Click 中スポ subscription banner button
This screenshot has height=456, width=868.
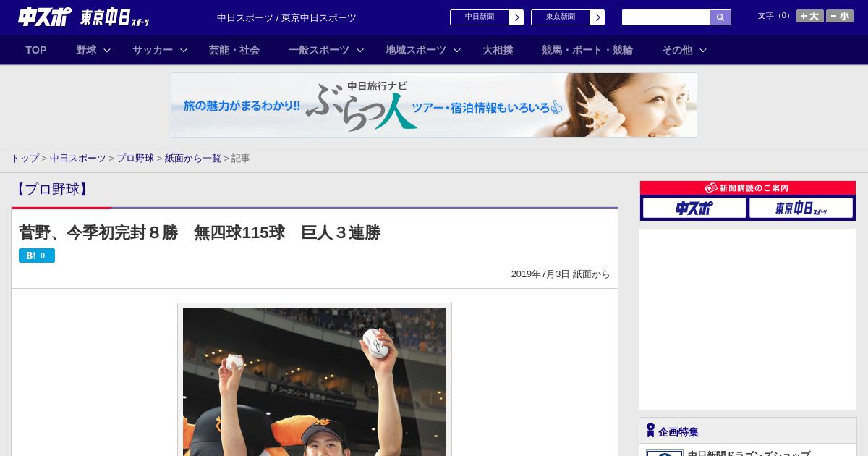point(694,208)
